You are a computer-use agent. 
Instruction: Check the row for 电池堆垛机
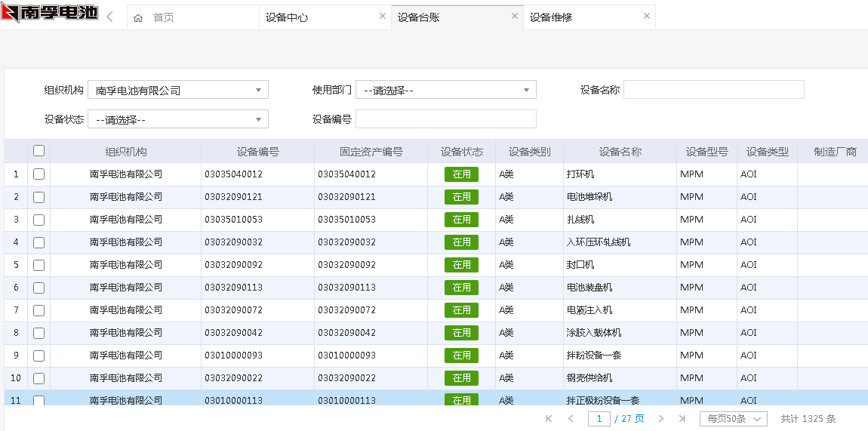[x=38, y=196]
